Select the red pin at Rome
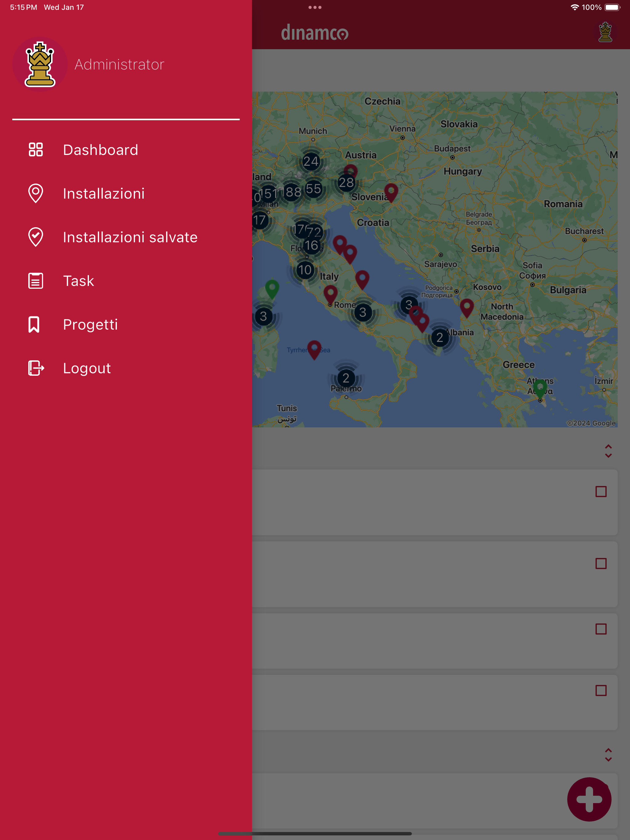 tap(331, 295)
